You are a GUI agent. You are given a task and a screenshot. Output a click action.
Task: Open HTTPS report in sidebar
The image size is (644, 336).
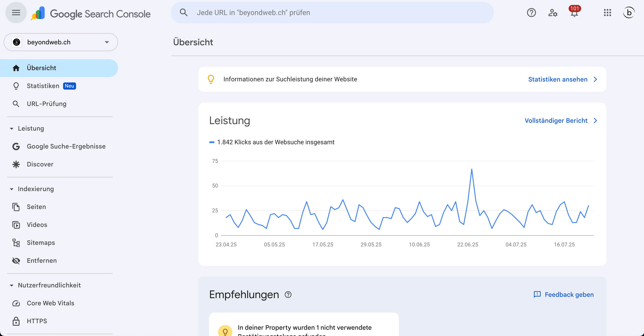pyautogui.click(x=59, y=321)
